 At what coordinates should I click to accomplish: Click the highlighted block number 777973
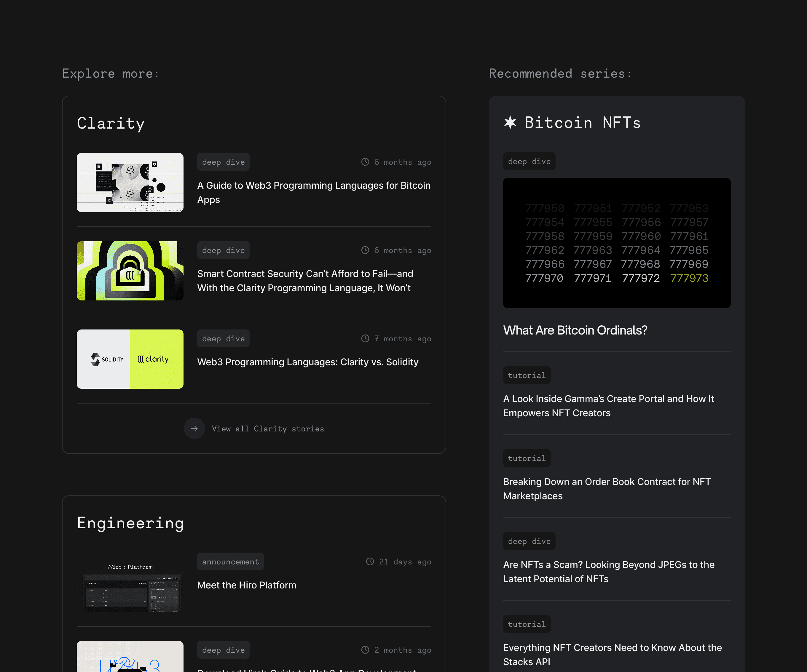[x=689, y=278]
